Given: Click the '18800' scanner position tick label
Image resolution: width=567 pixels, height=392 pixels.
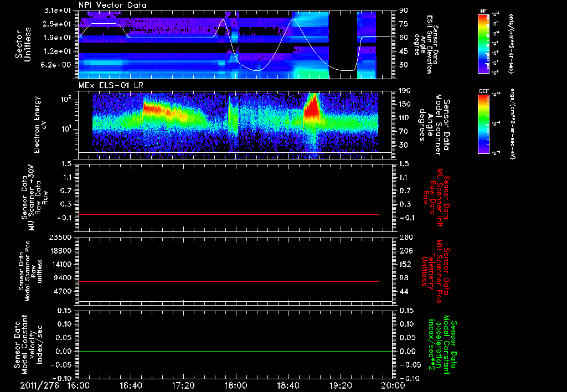Looking at the screenshot, I should coord(61,251).
